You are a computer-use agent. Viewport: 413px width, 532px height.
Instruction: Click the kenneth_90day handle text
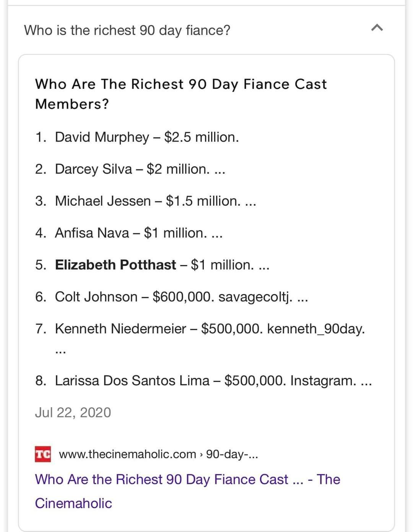tap(316, 328)
